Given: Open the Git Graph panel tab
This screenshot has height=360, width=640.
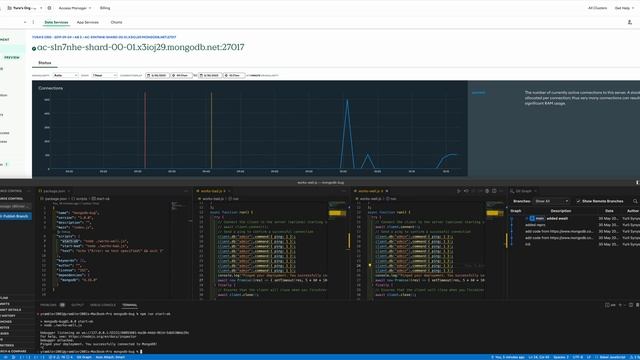Looking at the screenshot, I should [x=523, y=191].
